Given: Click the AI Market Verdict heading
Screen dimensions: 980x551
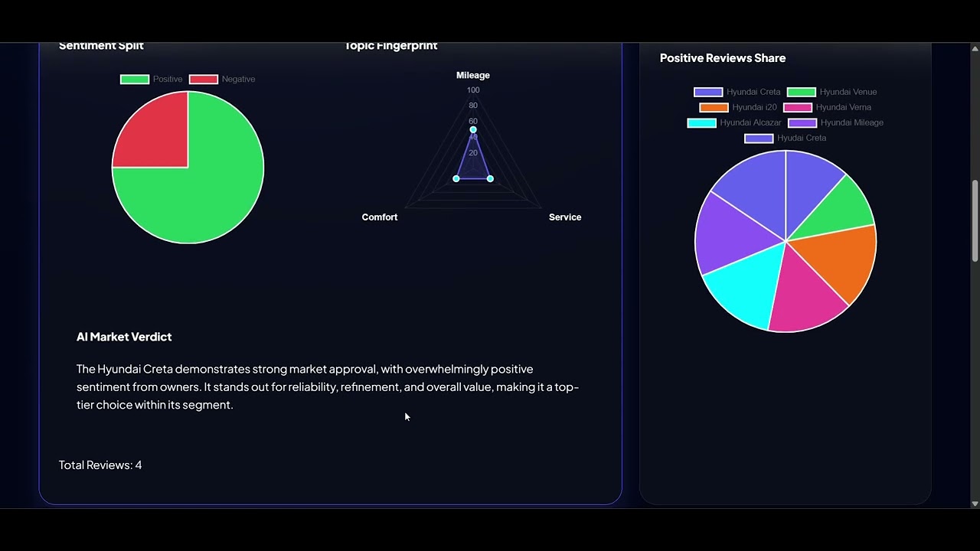Looking at the screenshot, I should [x=124, y=337].
